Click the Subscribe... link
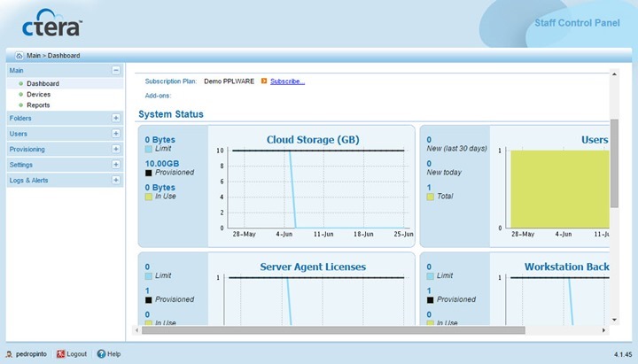 click(287, 81)
